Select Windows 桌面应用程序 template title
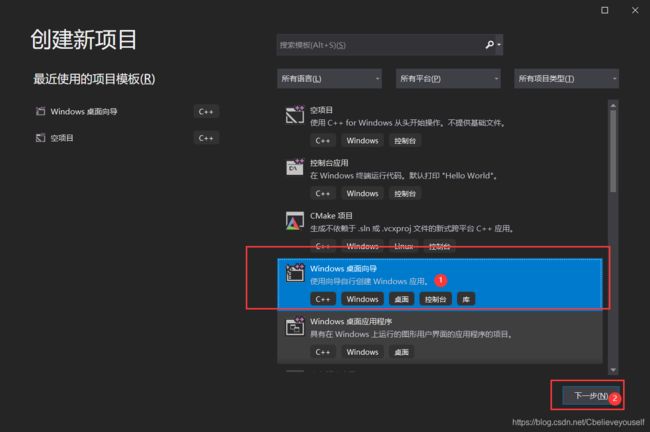This screenshot has width=650, height=432. [x=351, y=321]
